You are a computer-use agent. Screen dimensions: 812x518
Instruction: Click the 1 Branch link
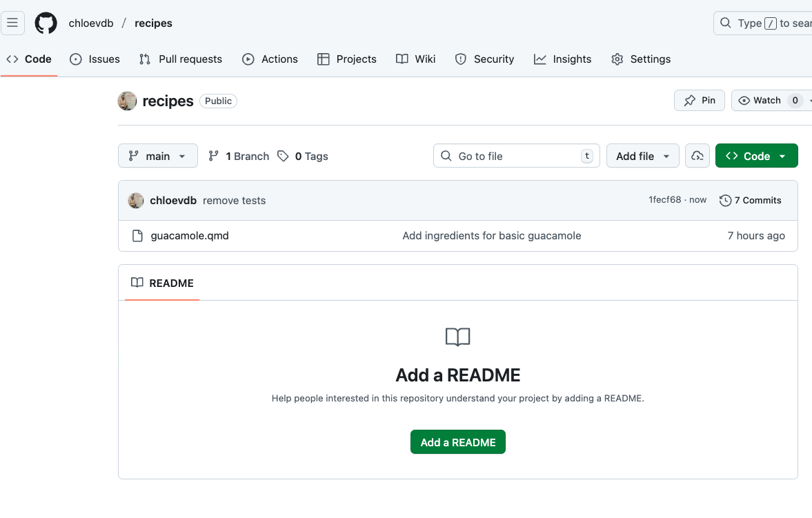tap(239, 156)
